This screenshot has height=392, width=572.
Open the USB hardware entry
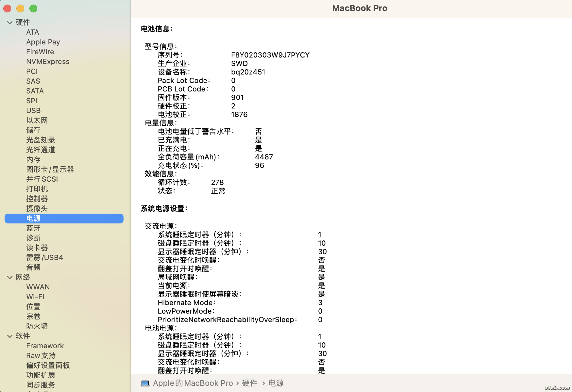coord(33,110)
